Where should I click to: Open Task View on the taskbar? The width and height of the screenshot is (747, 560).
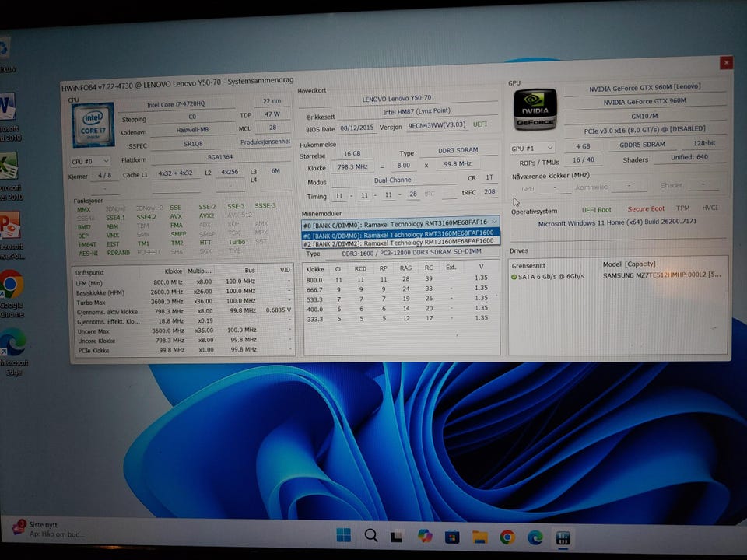click(x=396, y=537)
